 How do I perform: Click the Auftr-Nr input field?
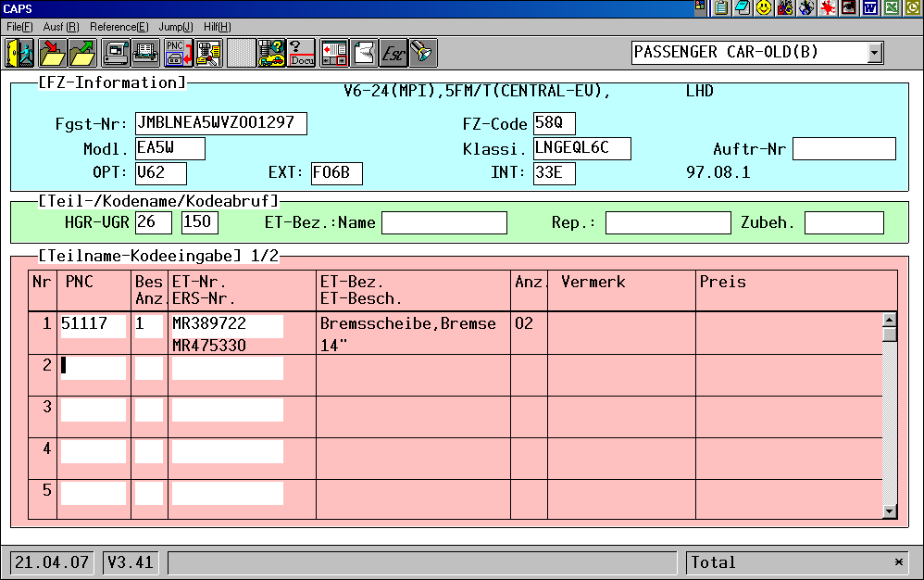pos(843,148)
